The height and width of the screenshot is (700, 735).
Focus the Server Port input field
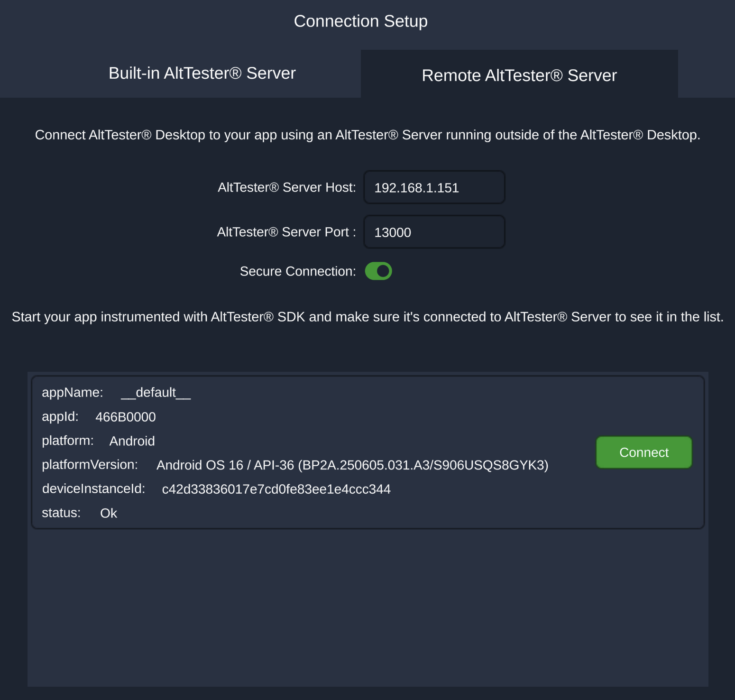coord(434,232)
